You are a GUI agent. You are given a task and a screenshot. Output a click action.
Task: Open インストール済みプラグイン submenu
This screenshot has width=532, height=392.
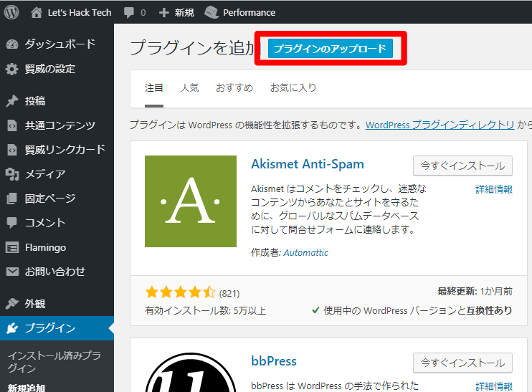(54, 361)
